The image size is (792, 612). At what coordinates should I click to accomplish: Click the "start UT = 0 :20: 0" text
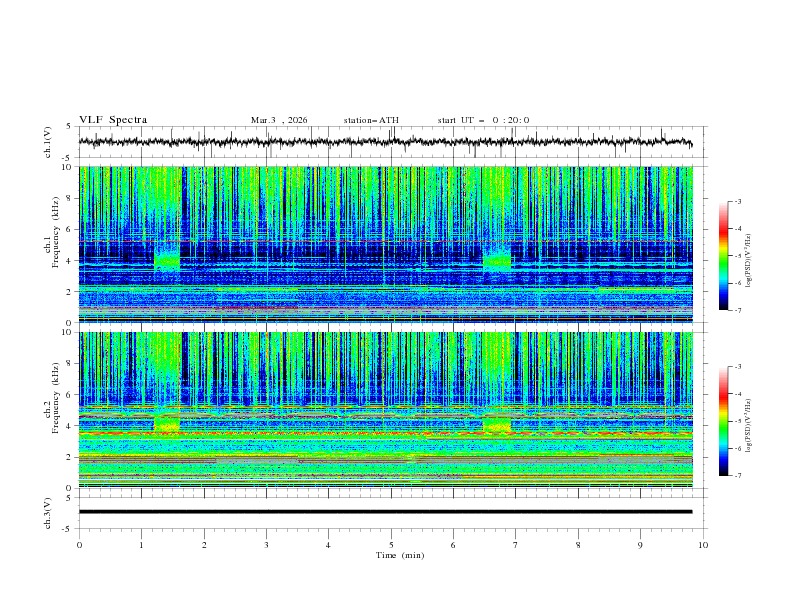[x=483, y=120]
